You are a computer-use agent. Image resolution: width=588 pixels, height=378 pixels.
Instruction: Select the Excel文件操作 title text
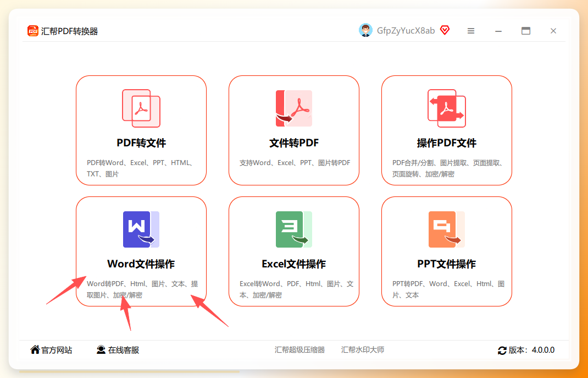click(293, 264)
